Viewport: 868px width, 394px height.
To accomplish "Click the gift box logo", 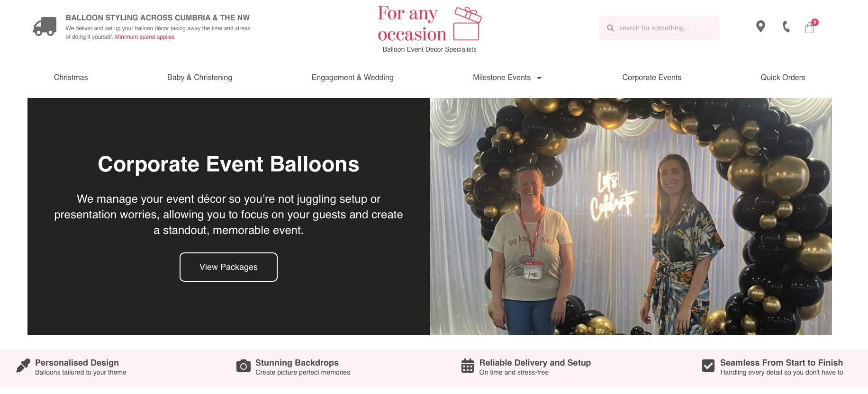I will point(467,23).
